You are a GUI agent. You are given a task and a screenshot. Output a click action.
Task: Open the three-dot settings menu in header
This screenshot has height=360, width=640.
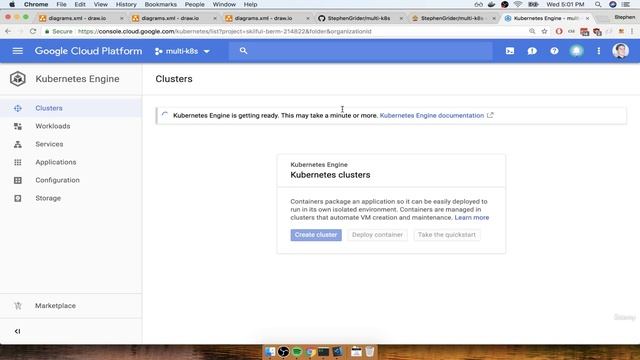click(x=598, y=51)
